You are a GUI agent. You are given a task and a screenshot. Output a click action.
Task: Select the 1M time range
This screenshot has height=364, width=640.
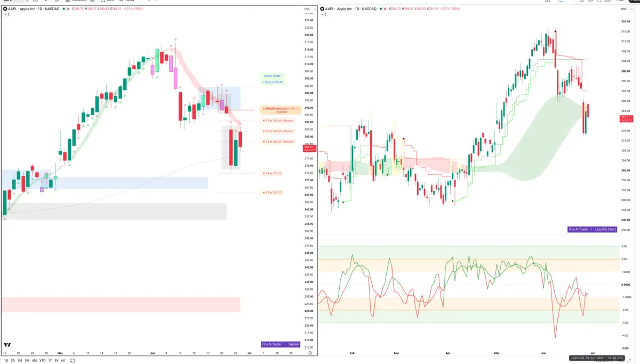[x=20, y=360]
